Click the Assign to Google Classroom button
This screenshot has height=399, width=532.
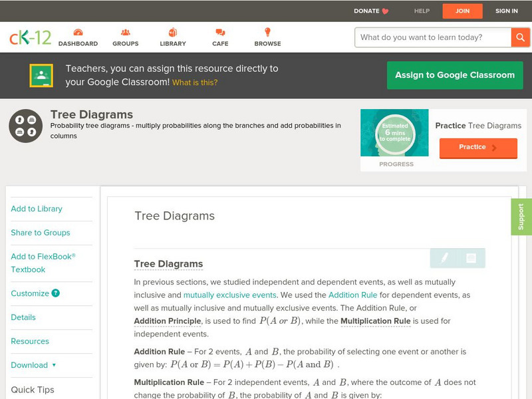pos(455,75)
